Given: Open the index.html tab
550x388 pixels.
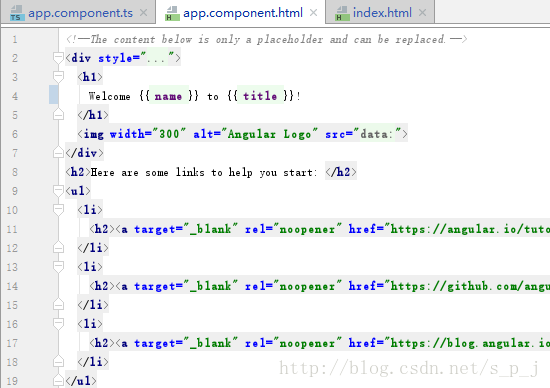Looking at the screenshot, I should click(x=381, y=13).
